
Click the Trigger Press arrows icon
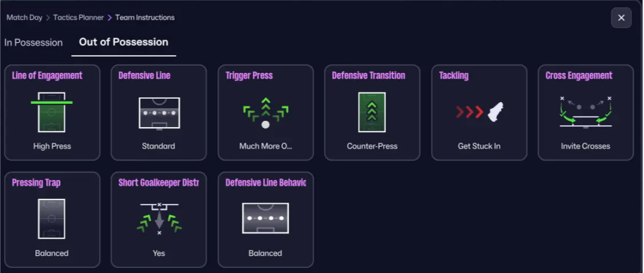(265, 112)
